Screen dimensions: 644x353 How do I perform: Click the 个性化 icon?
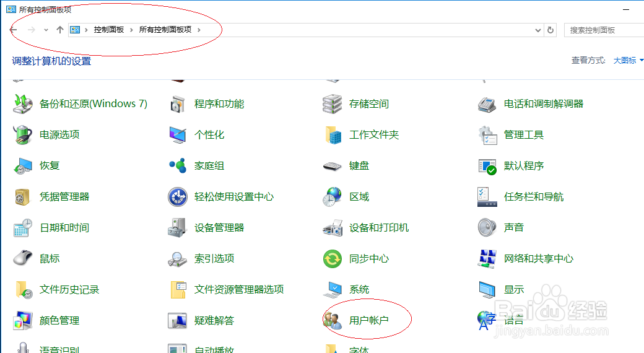[178, 134]
